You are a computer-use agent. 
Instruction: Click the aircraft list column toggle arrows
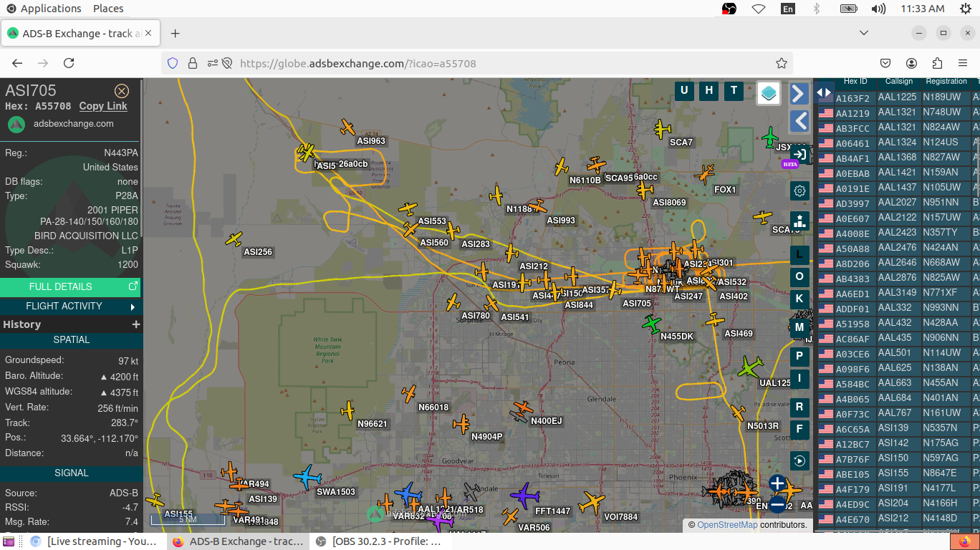coord(824,92)
